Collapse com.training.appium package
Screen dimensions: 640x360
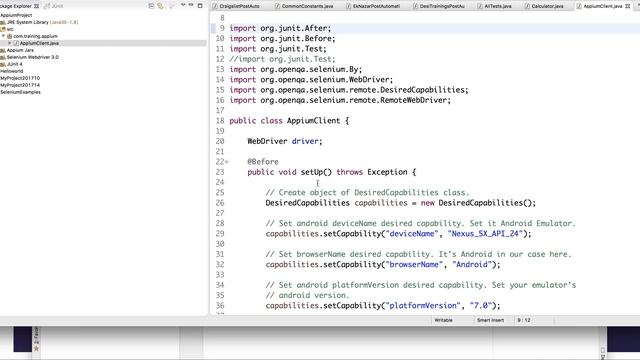coord(3,36)
